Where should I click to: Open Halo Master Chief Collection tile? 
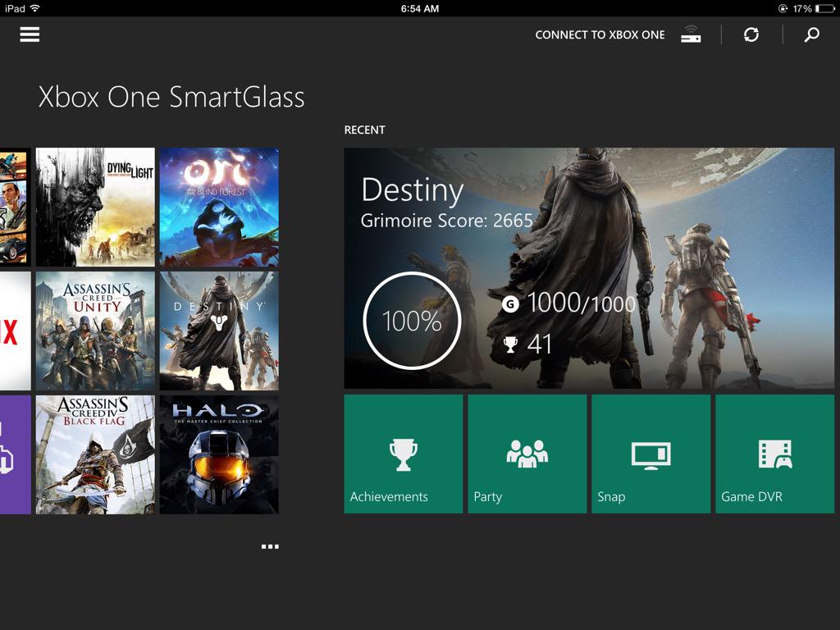pyautogui.click(x=219, y=454)
